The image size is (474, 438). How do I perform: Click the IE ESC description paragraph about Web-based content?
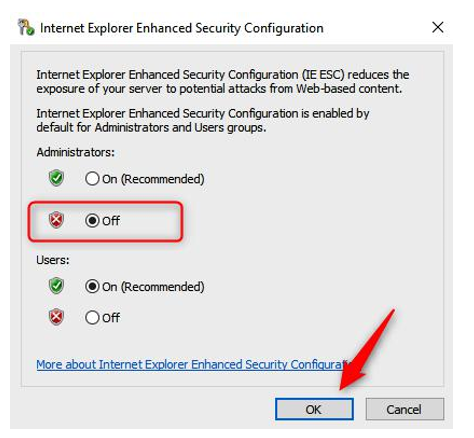(223, 82)
